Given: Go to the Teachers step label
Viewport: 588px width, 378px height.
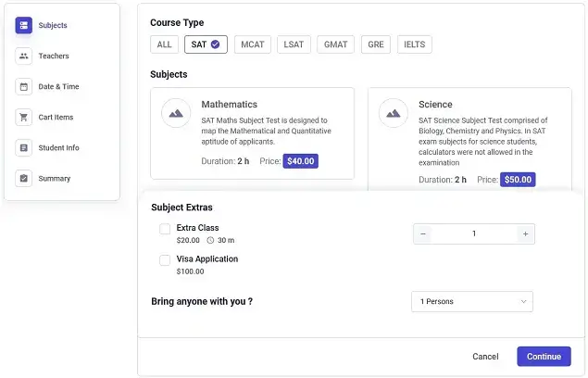Looking at the screenshot, I should pyautogui.click(x=54, y=56).
